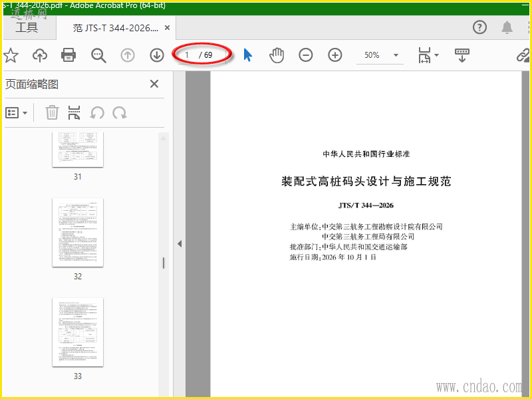Collapse the navigation pane arrow
This screenshot has height=399, width=532.
point(180,243)
